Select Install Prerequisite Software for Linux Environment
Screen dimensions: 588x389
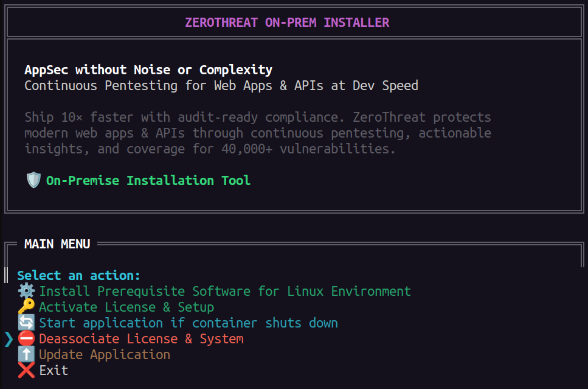click(225, 292)
